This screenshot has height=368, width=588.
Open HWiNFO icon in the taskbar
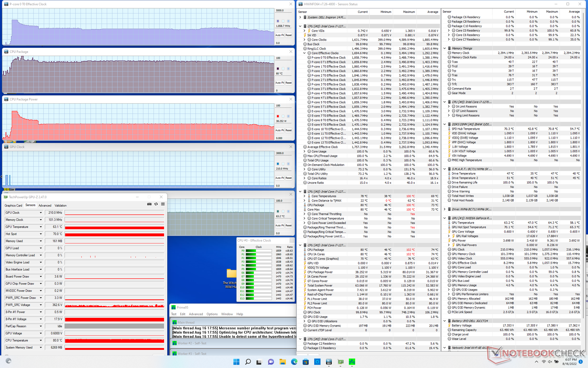(x=329, y=362)
